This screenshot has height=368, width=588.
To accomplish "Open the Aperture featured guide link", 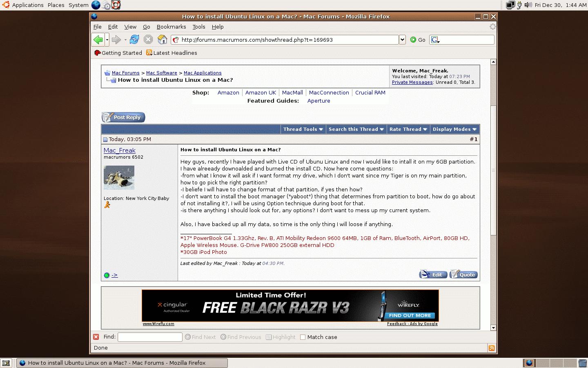I will tap(319, 101).
